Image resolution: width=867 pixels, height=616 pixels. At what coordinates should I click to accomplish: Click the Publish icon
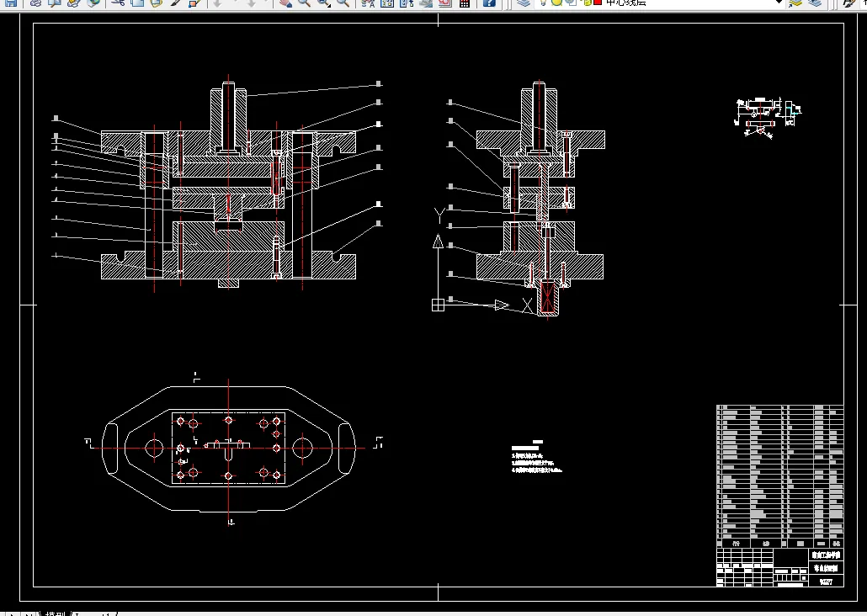pos(73,3)
